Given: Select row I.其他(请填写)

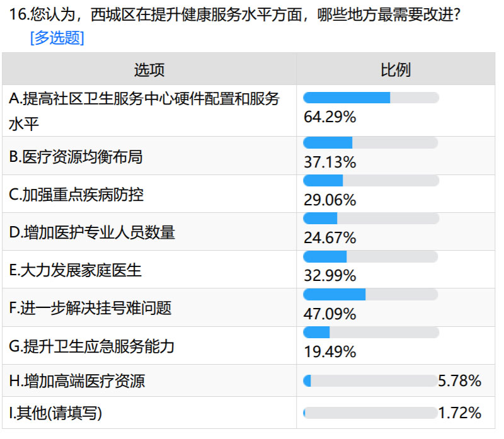Looking at the screenshot, I should pos(248,413).
